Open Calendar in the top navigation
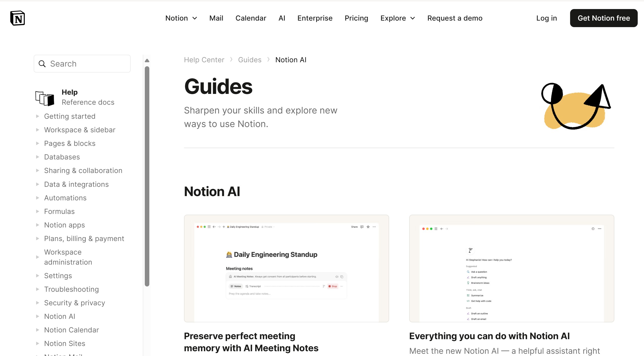This screenshot has width=644, height=356. (251, 18)
